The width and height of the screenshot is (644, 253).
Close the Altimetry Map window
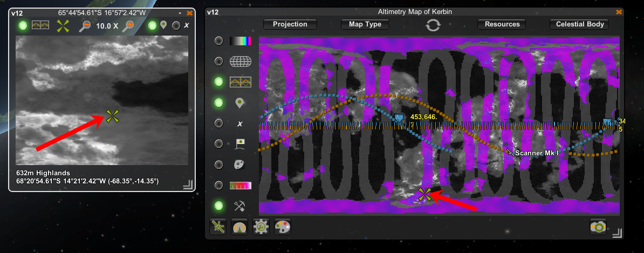tap(619, 12)
